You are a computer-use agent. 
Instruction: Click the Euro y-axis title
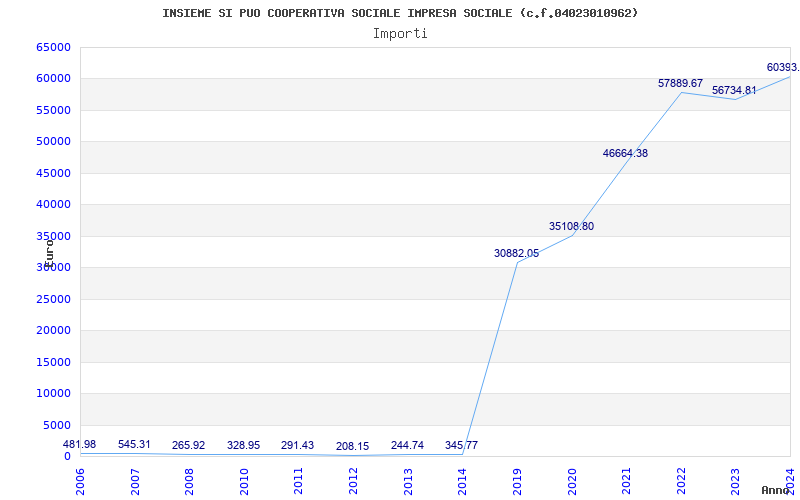(48, 254)
